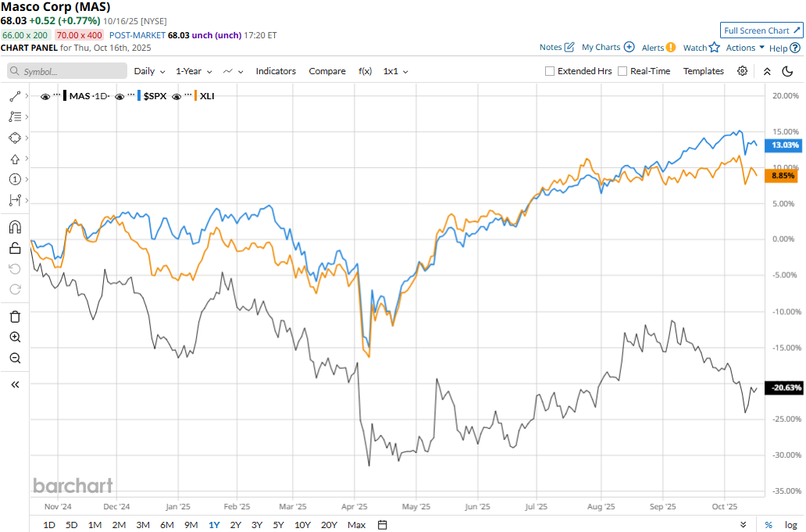Switch to dark mode moon icon
Image resolution: width=806 pixels, height=532 pixels.
pos(787,71)
